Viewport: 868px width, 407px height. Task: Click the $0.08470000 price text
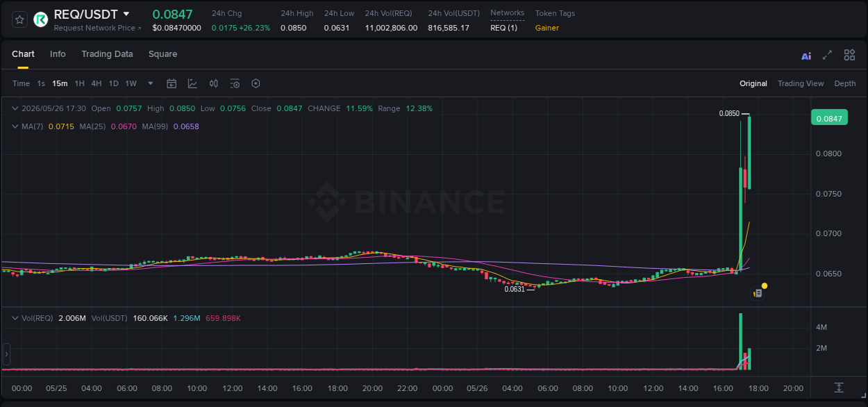[x=176, y=28]
